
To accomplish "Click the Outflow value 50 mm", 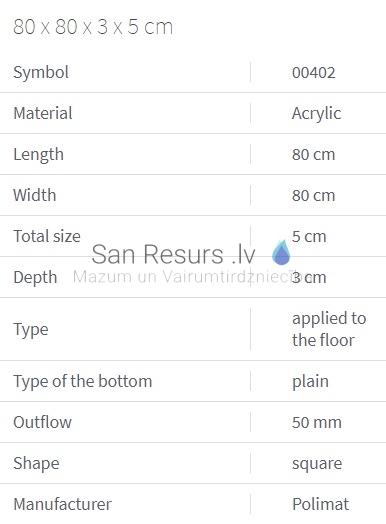I will (x=317, y=422).
